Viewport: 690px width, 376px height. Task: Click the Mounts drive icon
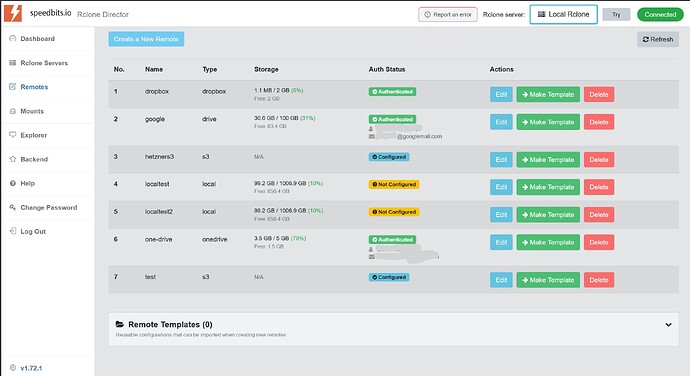point(12,111)
